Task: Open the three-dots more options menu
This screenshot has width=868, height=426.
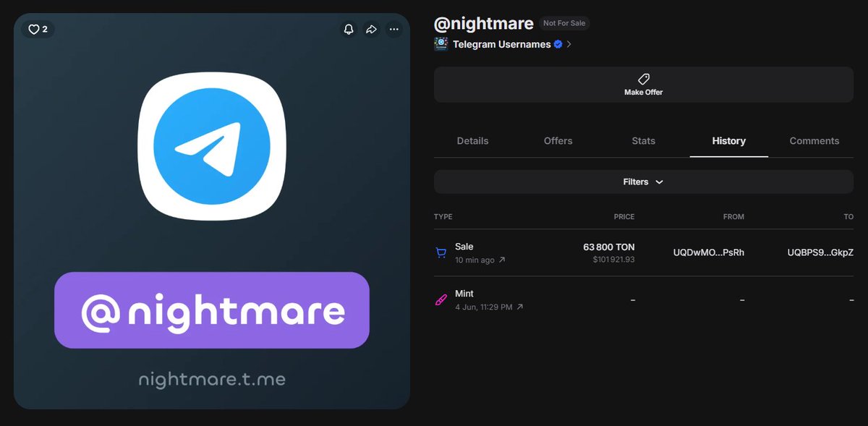Action: point(393,29)
